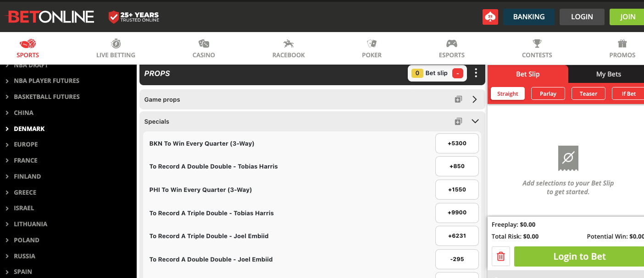Open the Esports gamepad icon

452,44
